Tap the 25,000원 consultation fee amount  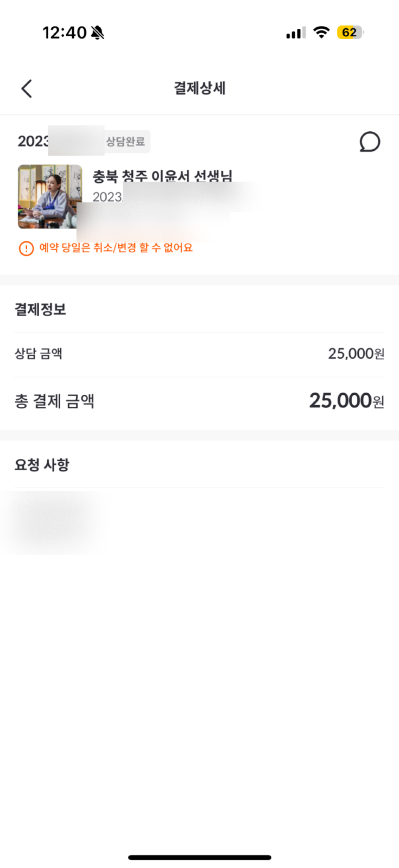click(x=356, y=353)
